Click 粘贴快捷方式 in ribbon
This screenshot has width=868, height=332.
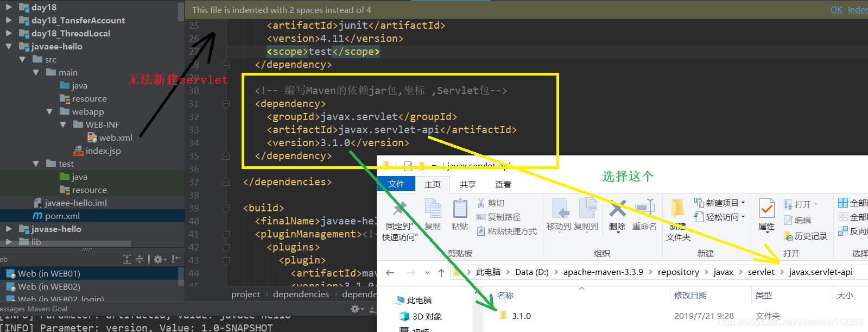[x=506, y=231]
